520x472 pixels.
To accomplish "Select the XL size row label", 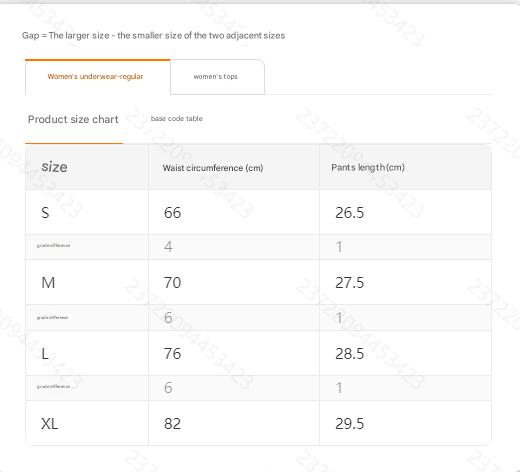I will [x=49, y=424].
